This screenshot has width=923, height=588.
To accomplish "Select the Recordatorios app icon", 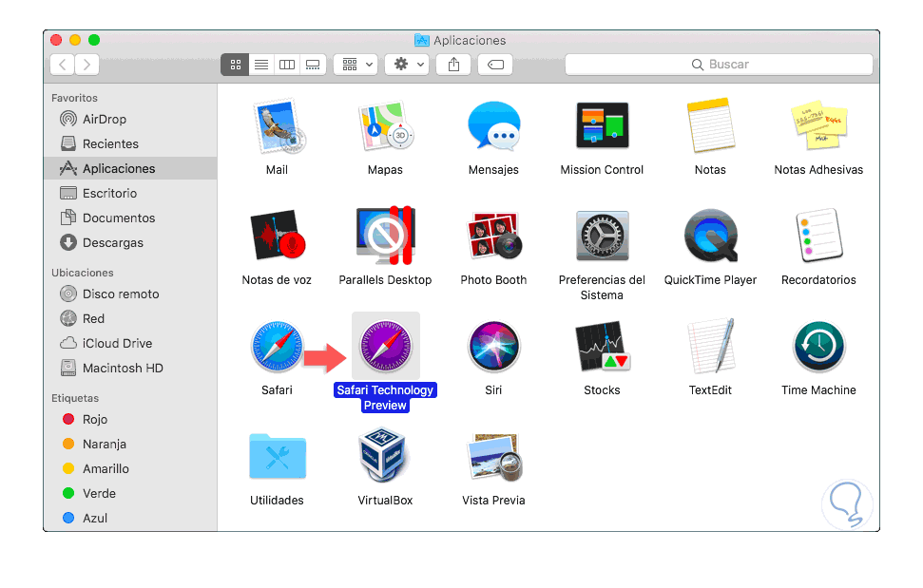I will click(x=818, y=236).
